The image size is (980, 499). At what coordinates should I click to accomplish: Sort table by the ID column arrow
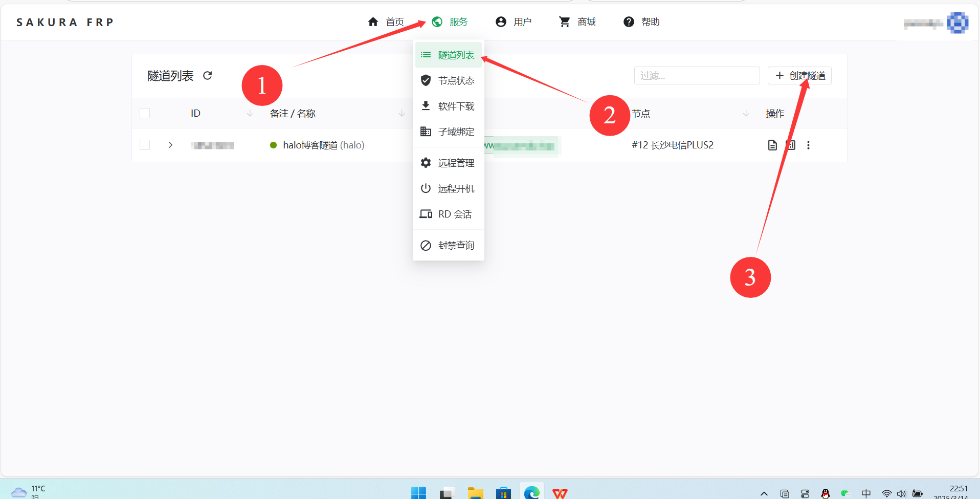(x=250, y=113)
